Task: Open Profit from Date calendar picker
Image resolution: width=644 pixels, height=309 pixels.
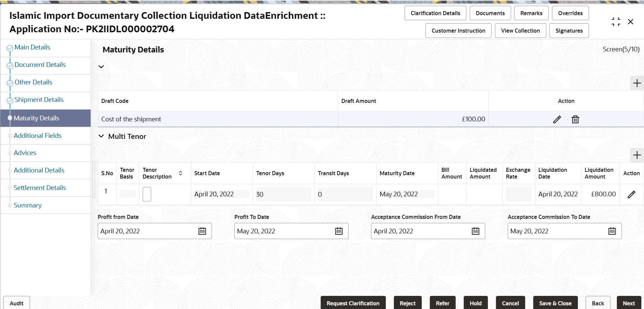Action: tap(202, 231)
